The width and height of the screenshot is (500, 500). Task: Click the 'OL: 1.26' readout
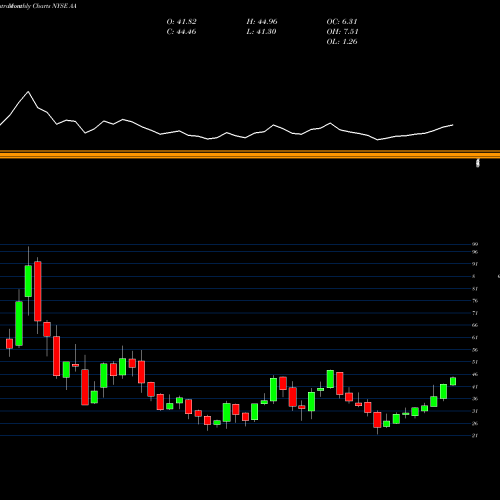point(342,42)
